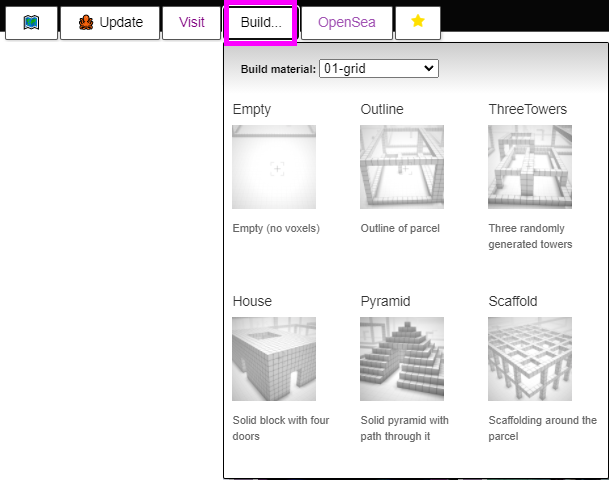Open the Build... menu

261,22
